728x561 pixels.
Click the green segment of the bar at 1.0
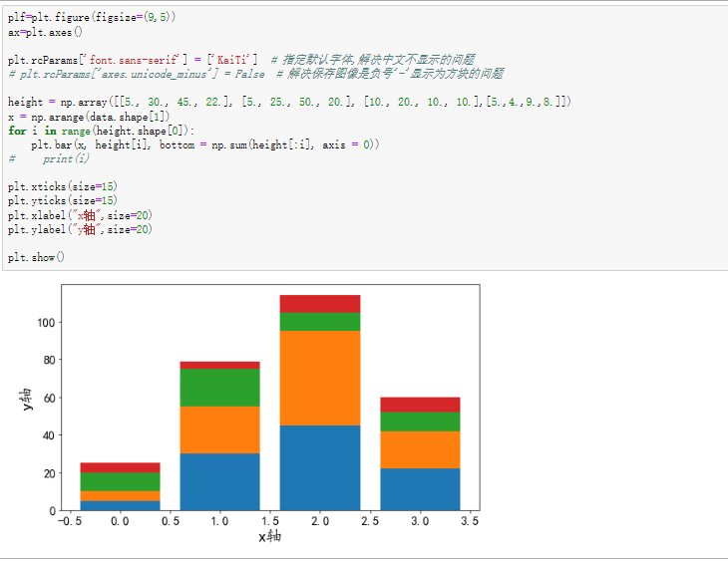(x=219, y=388)
